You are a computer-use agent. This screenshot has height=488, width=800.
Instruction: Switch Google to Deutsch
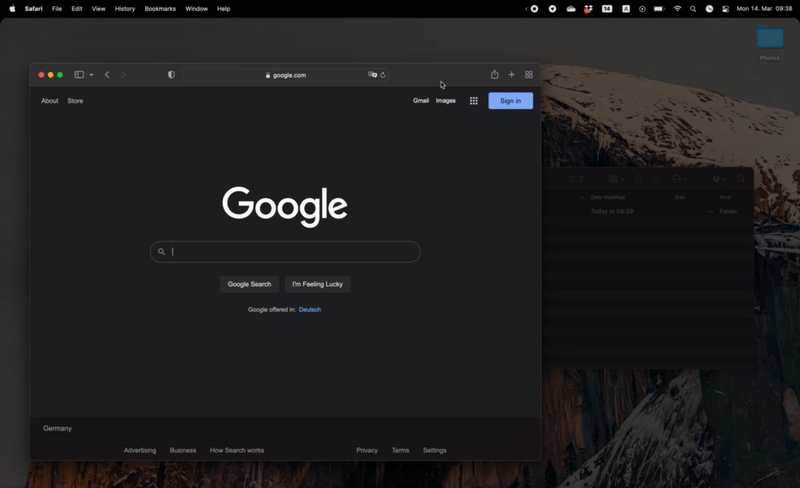(310, 309)
